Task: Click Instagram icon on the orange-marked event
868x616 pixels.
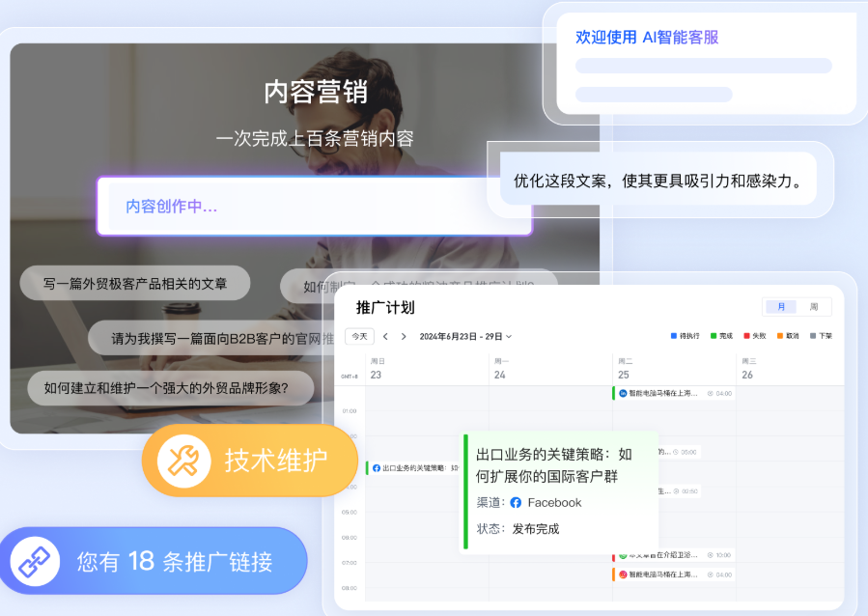Action: pyautogui.click(x=623, y=574)
